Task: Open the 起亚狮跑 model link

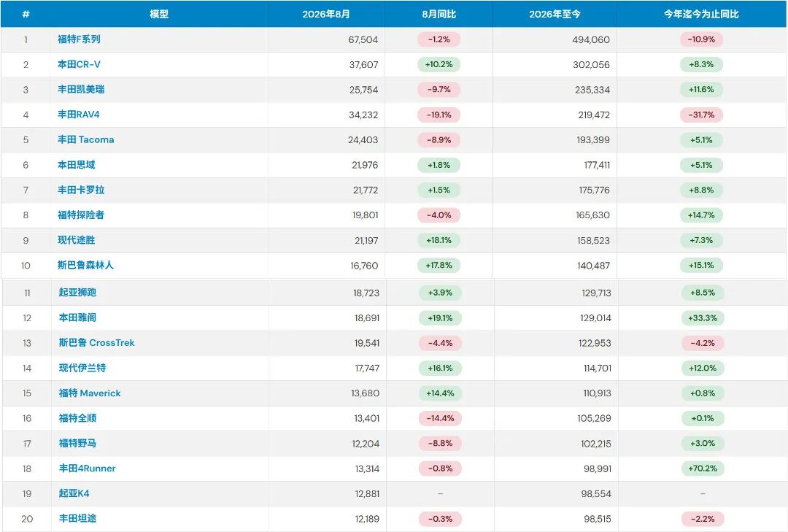Action: pos(77,293)
